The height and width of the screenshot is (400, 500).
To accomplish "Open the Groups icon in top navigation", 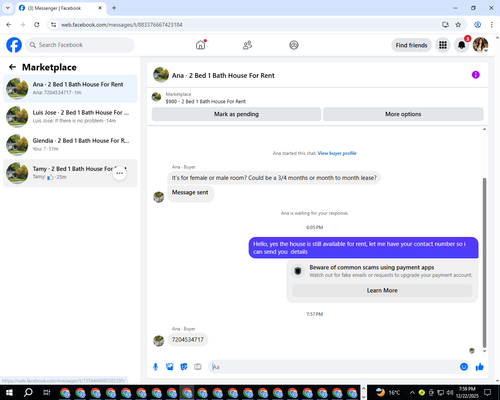I will [x=294, y=45].
